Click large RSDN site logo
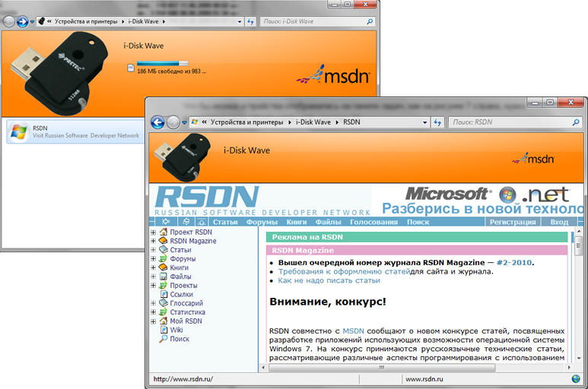The height and width of the screenshot is (389, 588). click(x=207, y=197)
